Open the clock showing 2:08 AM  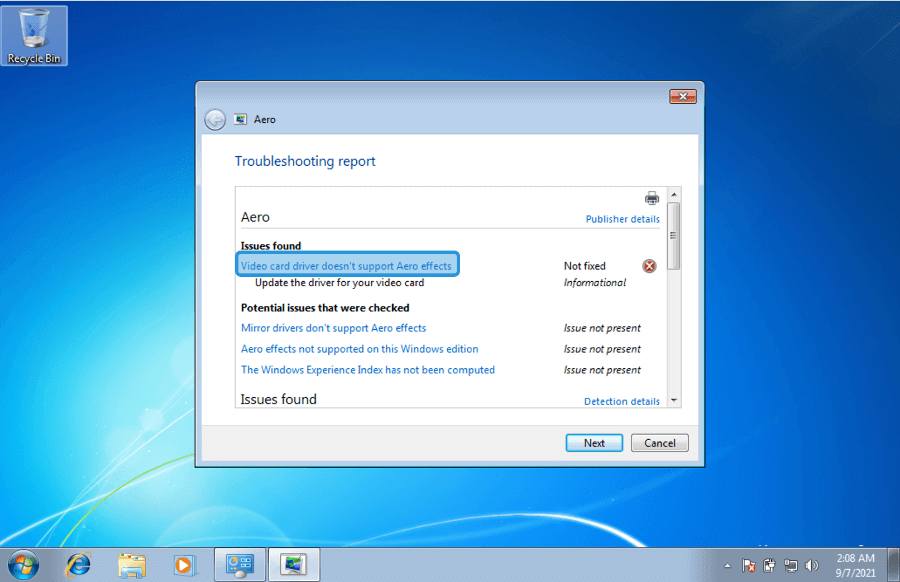pyautogui.click(x=855, y=565)
